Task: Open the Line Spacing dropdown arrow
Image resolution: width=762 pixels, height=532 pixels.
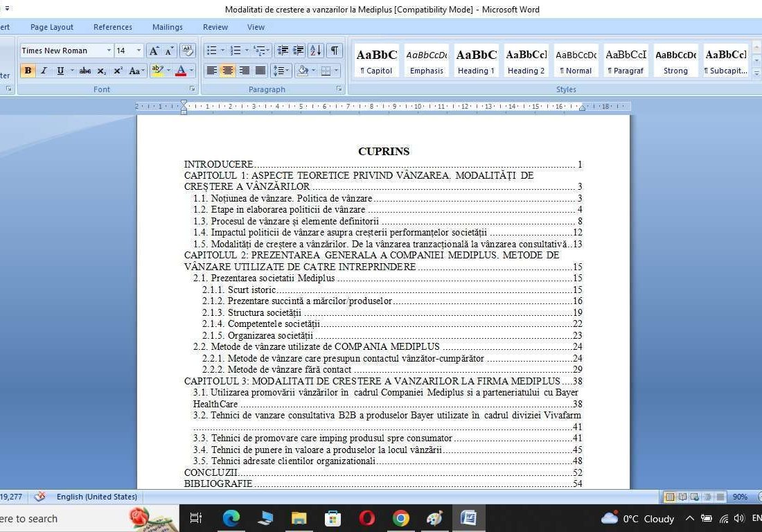Action: click(x=286, y=70)
